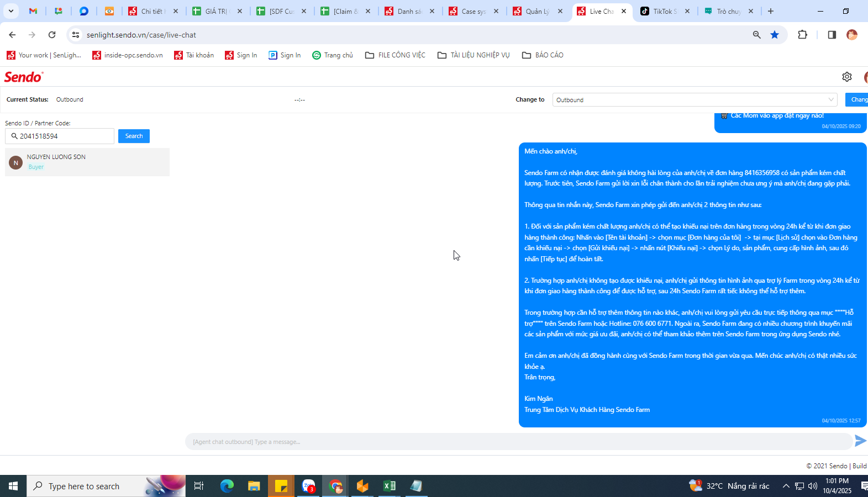Open Excel from the taskbar
Viewport: 868px width, 497px height.
(390, 486)
